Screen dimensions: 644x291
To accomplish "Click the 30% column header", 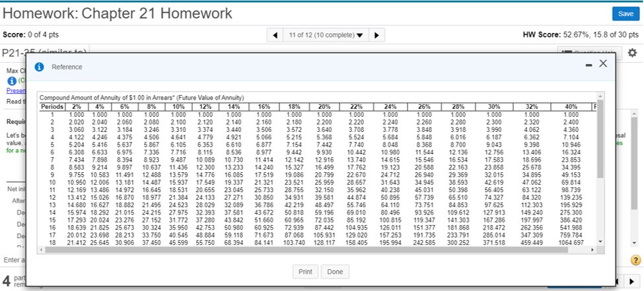I will (493, 107).
